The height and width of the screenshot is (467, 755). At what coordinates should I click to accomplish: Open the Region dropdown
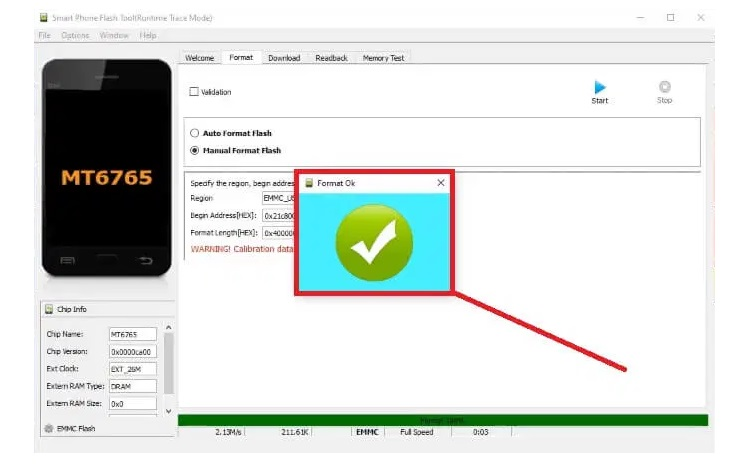[278, 198]
